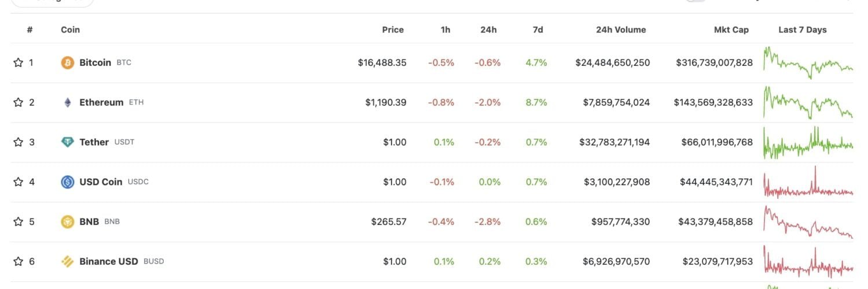
Task: Click the blue USD Coin logo
Action: 68,182
